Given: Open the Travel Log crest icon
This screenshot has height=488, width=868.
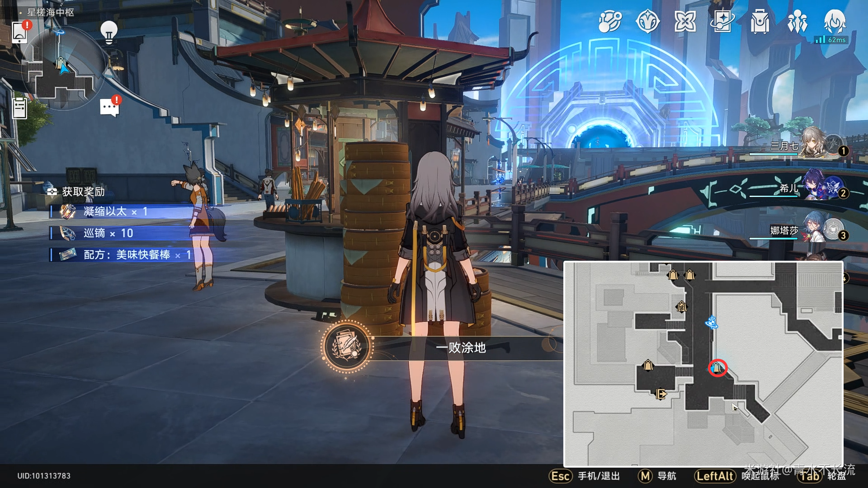Looking at the screenshot, I should tap(647, 21).
